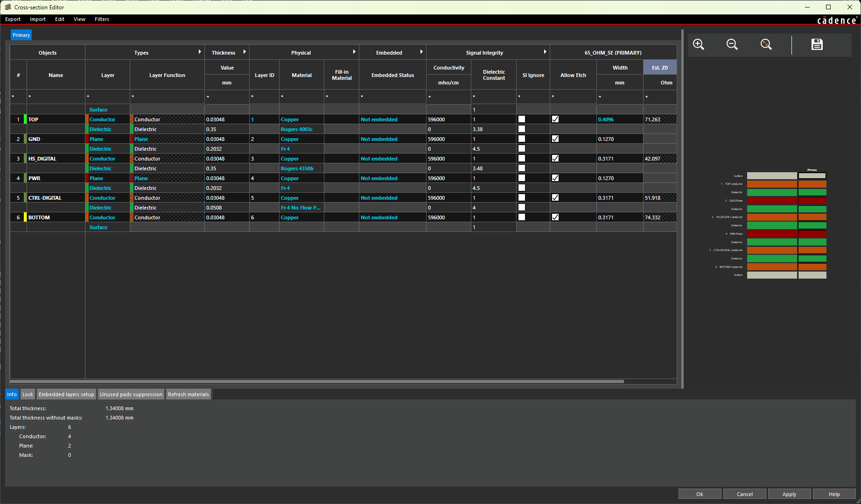
Task: Click the Cancel button
Action: [x=744, y=494]
